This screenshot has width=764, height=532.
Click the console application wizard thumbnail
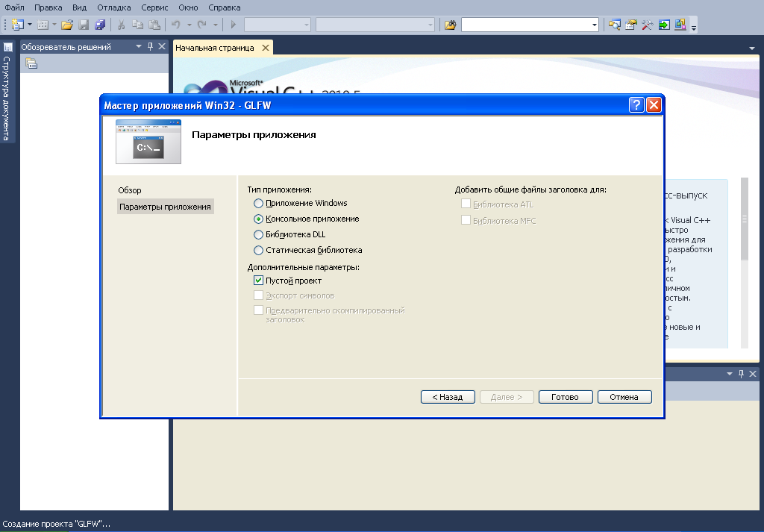tap(148, 142)
